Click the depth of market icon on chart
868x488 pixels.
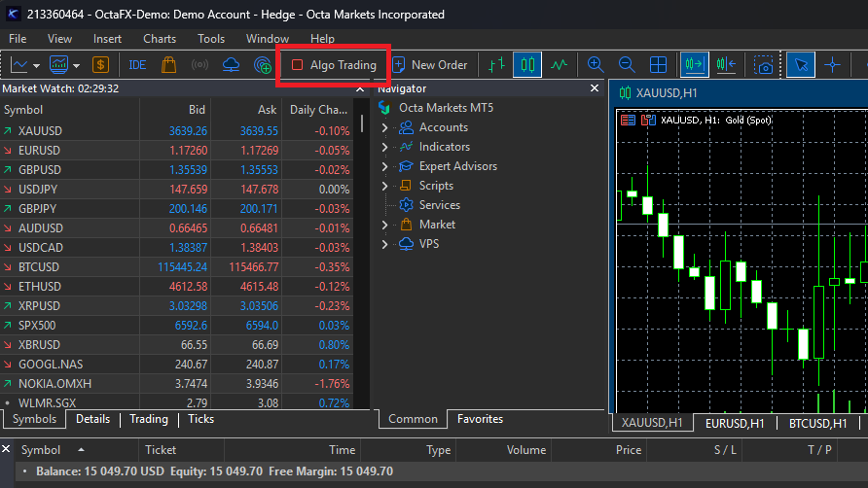pyautogui.click(x=648, y=121)
